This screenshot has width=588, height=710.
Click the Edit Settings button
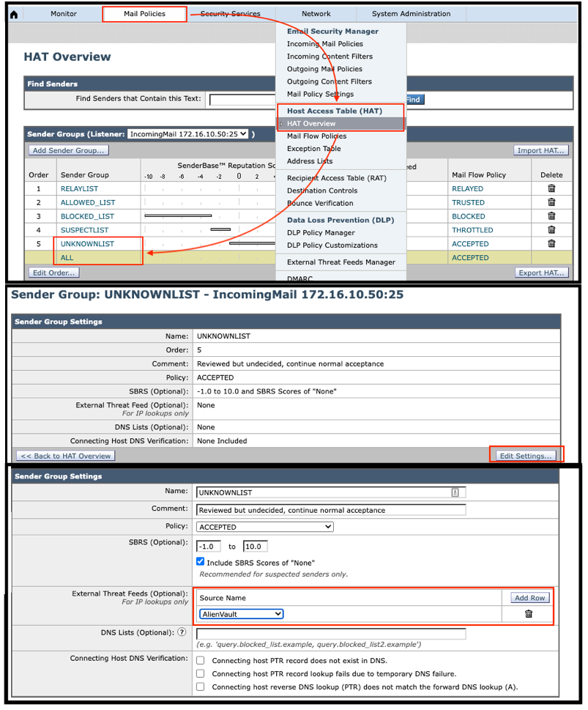(x=526, y=456)
